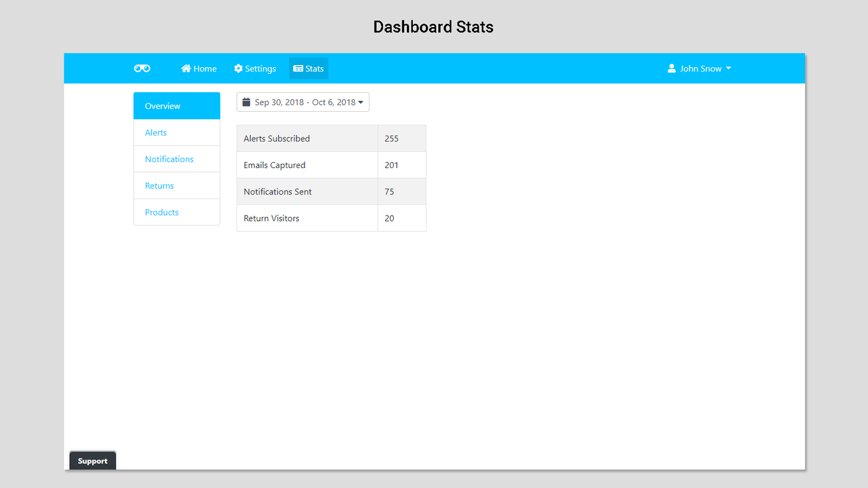Image resolution: width=868 pixels, height=488 pixels.
Task: Click the calendar icon in the date picker
Action: 247,101
